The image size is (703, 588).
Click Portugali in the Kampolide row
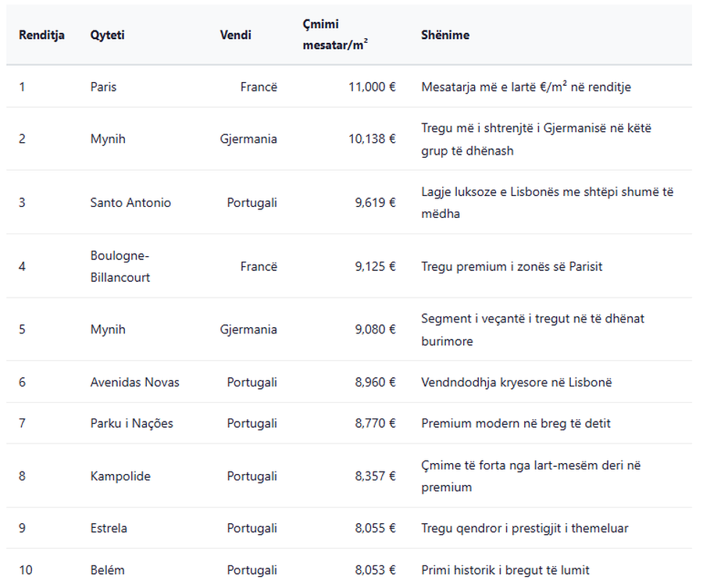click(x=252, y=476)
